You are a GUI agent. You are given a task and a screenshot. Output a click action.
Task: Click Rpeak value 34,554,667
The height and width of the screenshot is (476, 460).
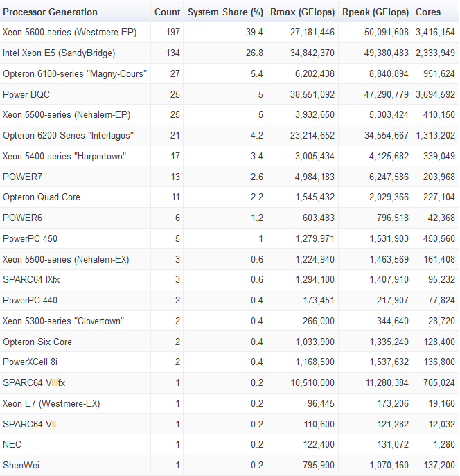click(387, 135)
